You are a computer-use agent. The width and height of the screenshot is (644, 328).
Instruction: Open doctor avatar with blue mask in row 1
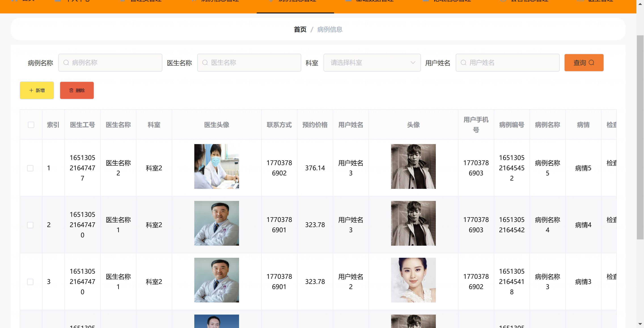216,166
